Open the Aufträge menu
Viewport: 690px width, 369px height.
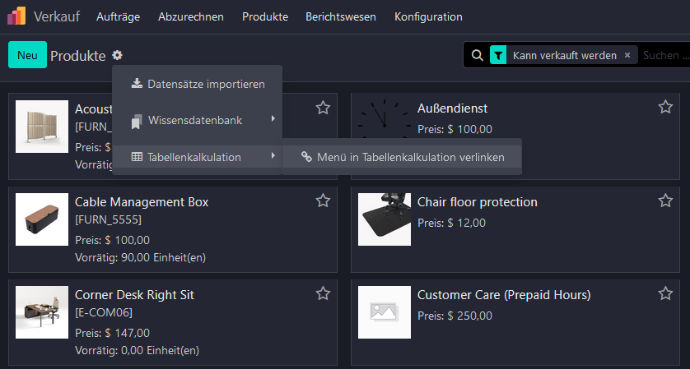click(118, 17)
